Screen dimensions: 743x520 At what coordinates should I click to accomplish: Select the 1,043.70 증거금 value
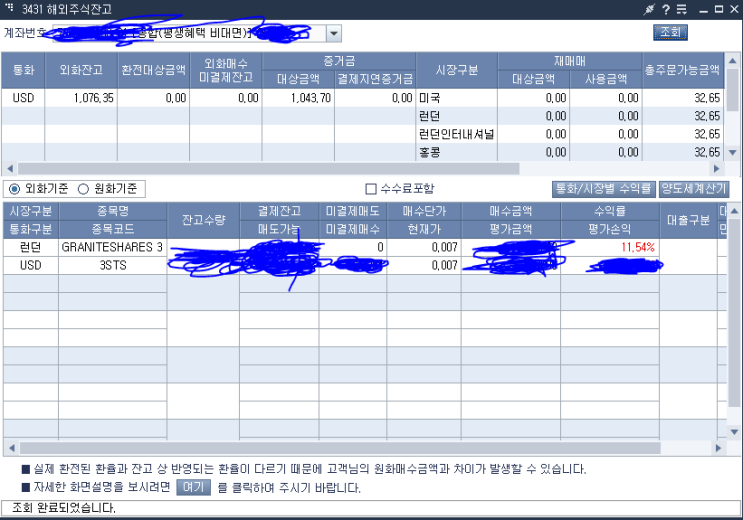pos(299,98)
